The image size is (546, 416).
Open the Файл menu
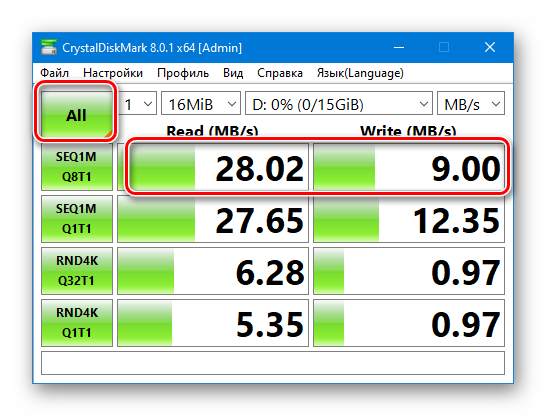tap(54, 73)
